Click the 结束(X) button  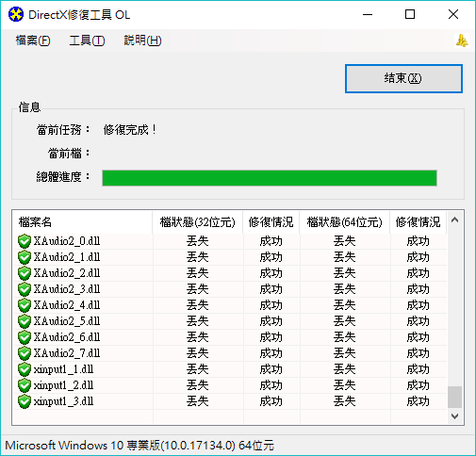click(x=403, y=78)
